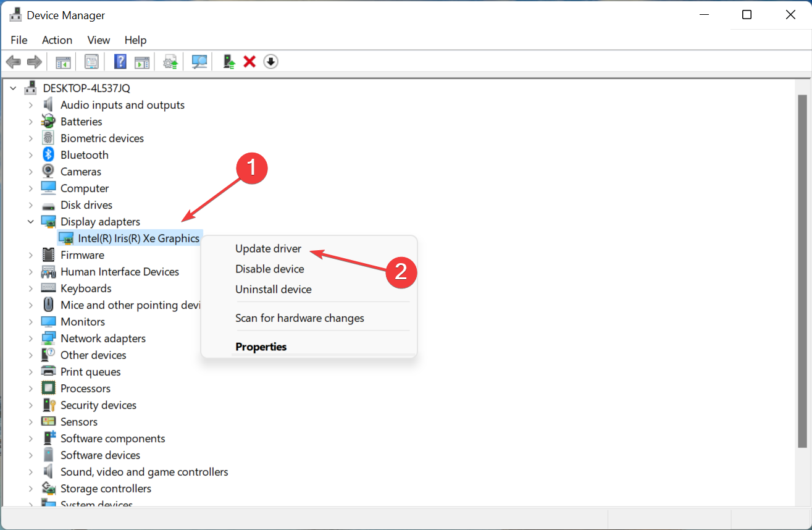
Task: Click the Network adapters icon
Action: (x=48, y=339)
